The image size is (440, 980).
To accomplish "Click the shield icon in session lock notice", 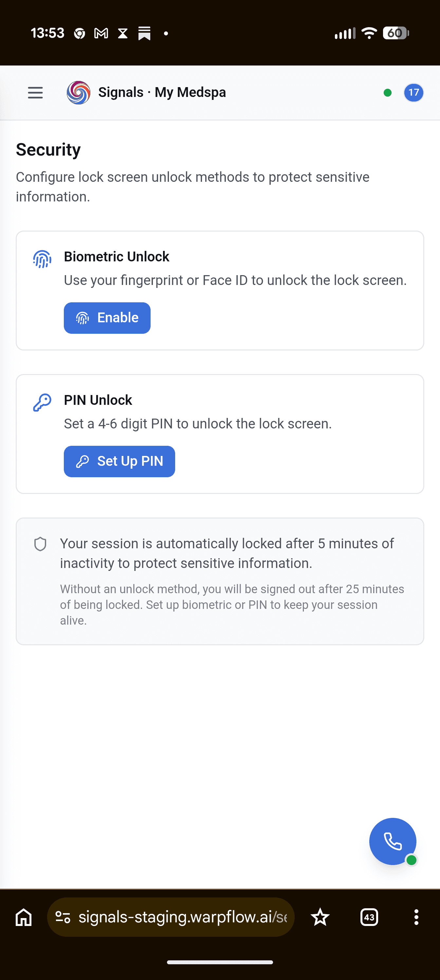I will point(40,544).
